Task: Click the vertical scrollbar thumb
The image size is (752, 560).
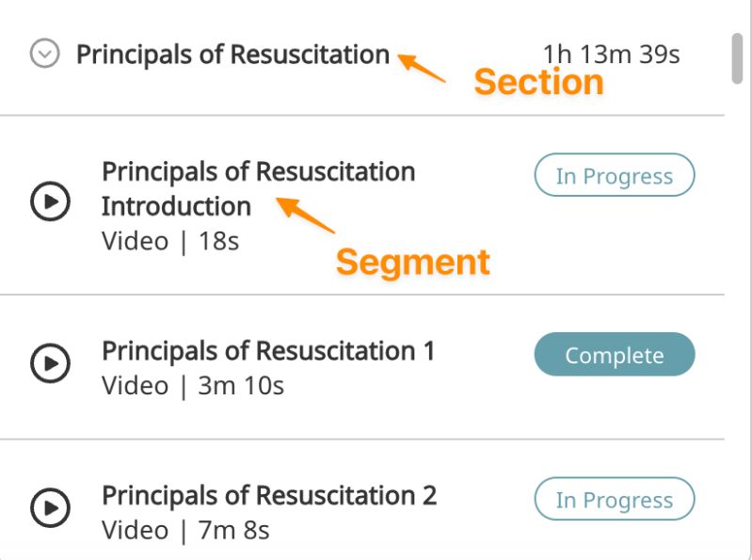Action: (737, 58)
